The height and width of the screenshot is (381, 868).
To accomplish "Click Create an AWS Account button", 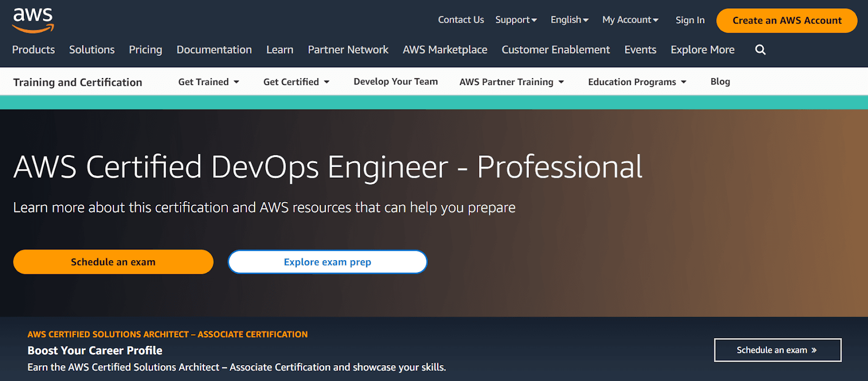I will click(787, 21).
